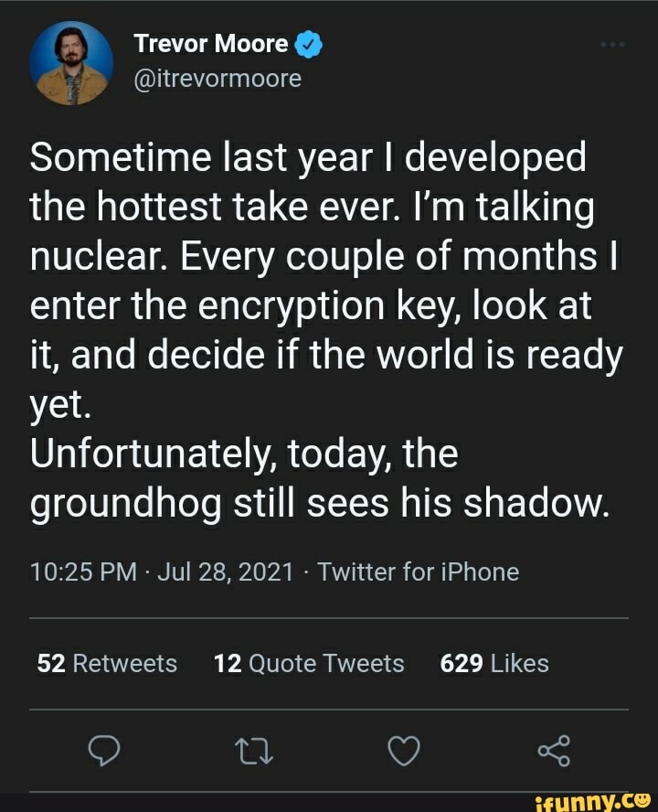This screenshot has height=812, width=658.
Task: Open the @itrevormoore handle
Action: [x=217, y=80]
